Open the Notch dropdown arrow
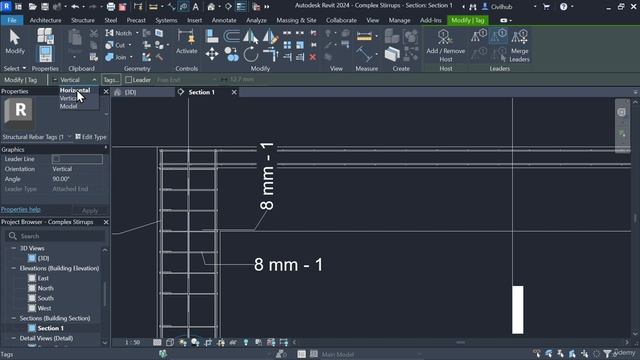This screenshot has width=640, height=360. pos(137,33)
